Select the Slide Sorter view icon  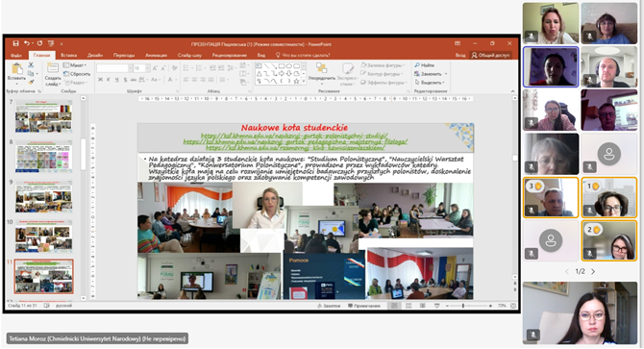point(409,306)
